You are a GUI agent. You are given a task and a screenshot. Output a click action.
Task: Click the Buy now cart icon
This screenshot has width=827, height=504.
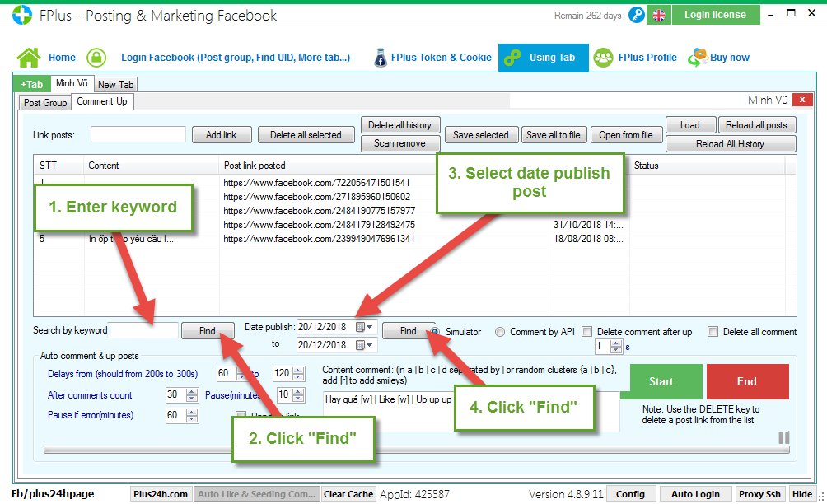tap(698, 58)
